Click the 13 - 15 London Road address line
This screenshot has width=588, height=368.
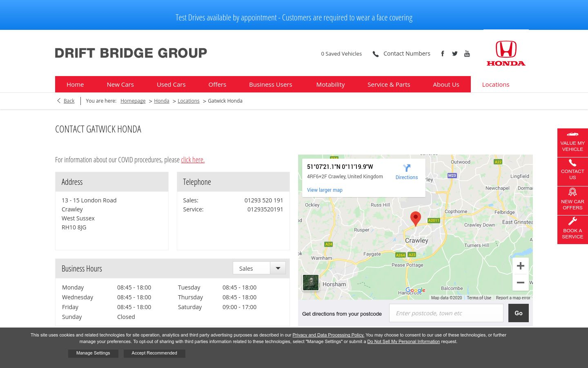click(89, 200)
